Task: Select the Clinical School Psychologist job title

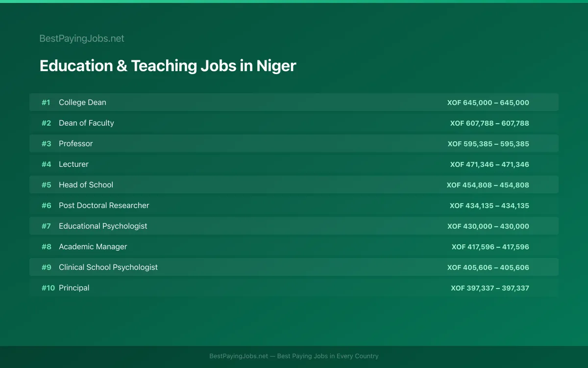Action: (x=108, y=267)
